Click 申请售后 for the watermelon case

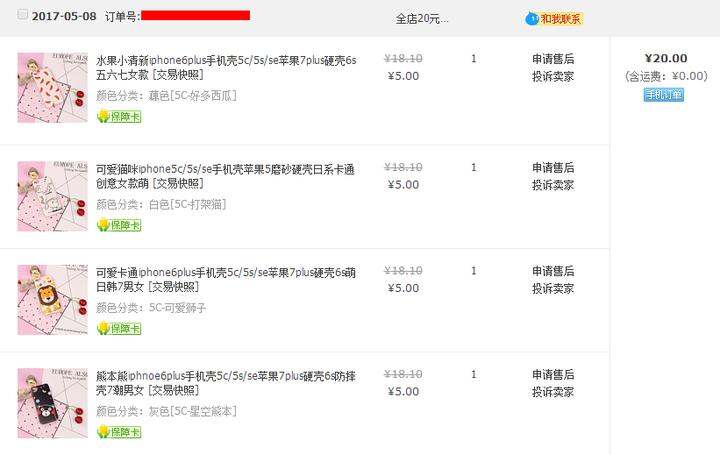pyautogui.click(x=553, y=59)
